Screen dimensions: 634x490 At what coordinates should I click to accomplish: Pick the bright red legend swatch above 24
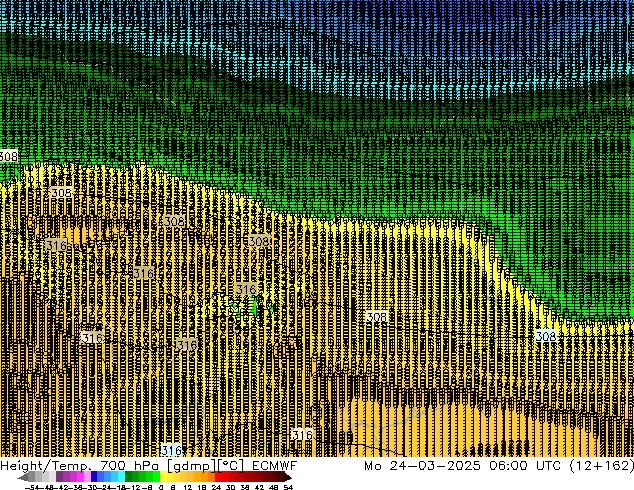pos(218,477)
